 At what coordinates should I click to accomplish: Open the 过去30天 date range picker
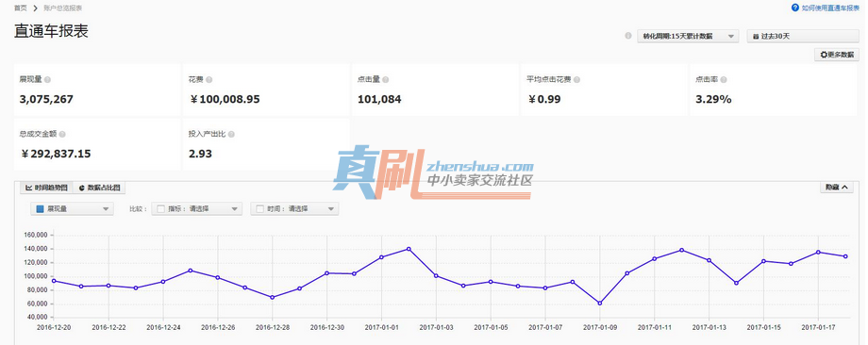click(803, 36)
